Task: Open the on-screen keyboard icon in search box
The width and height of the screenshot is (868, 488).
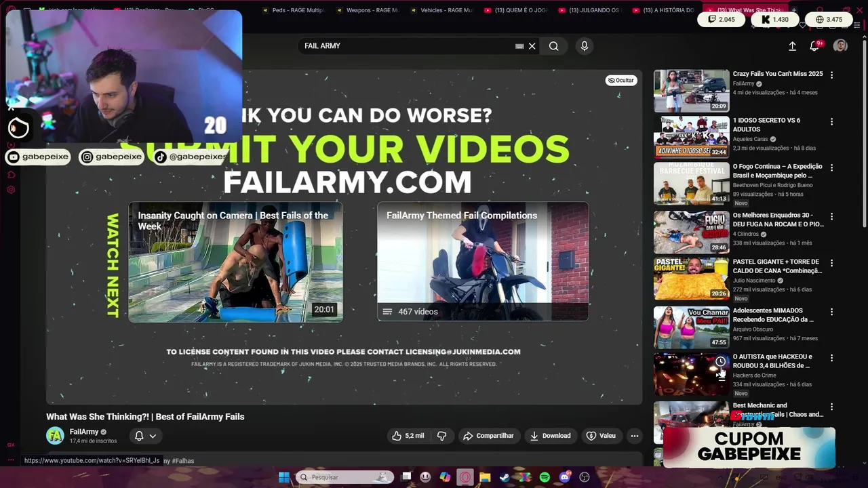Action: tap(519, 46)
